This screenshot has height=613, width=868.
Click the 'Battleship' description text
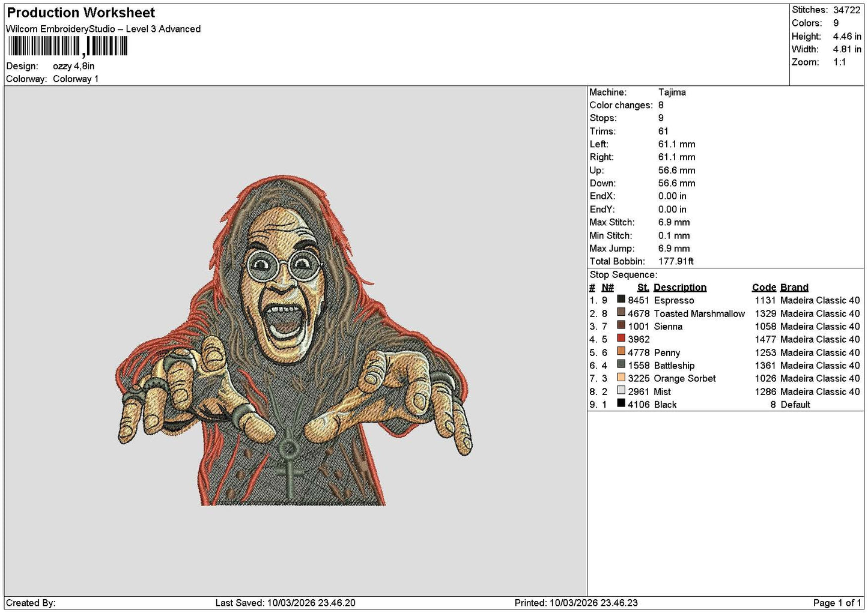[x=674, y=366]
